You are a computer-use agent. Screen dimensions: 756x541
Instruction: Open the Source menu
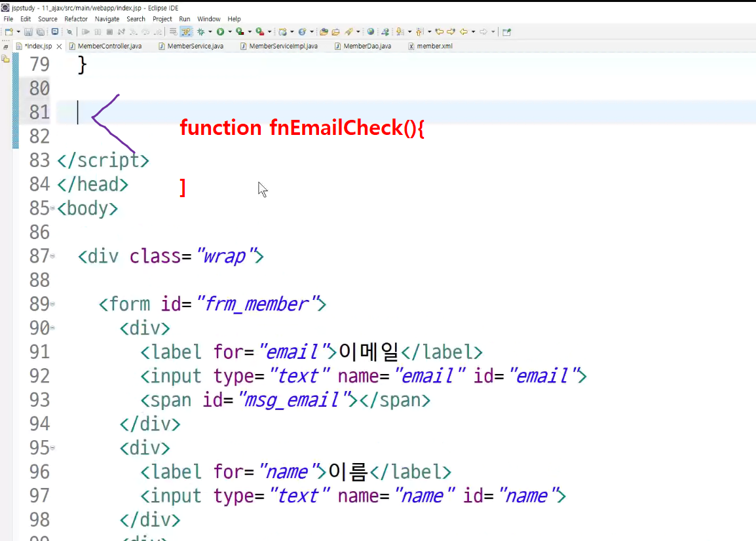point(48,19)
